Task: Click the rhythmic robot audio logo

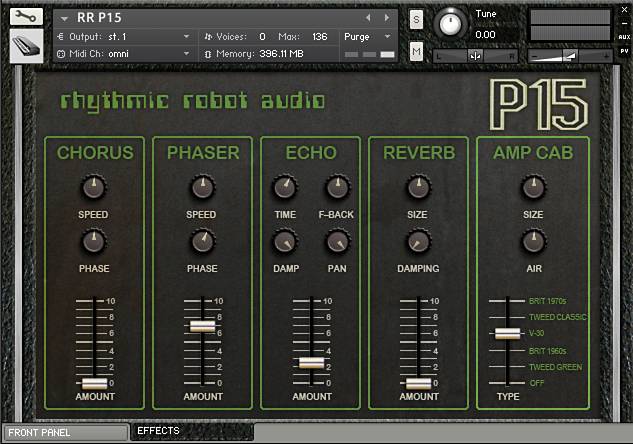Action: 193,101
